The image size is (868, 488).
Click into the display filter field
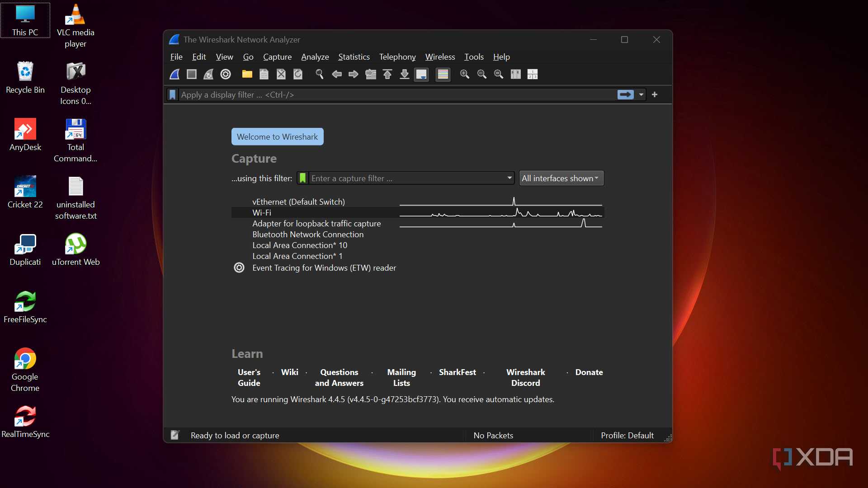[397, 94]
